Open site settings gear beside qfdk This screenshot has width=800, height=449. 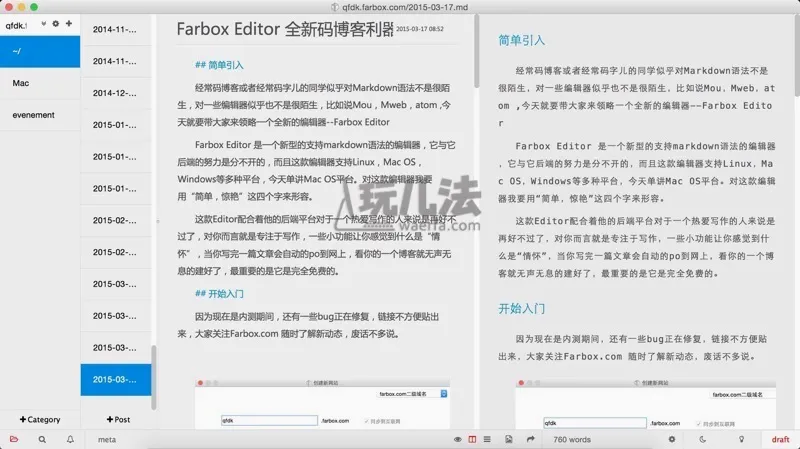[x=56, y=23]
